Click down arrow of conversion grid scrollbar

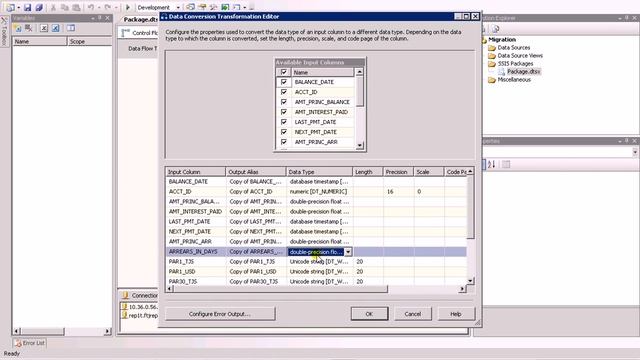pos(470,281)
